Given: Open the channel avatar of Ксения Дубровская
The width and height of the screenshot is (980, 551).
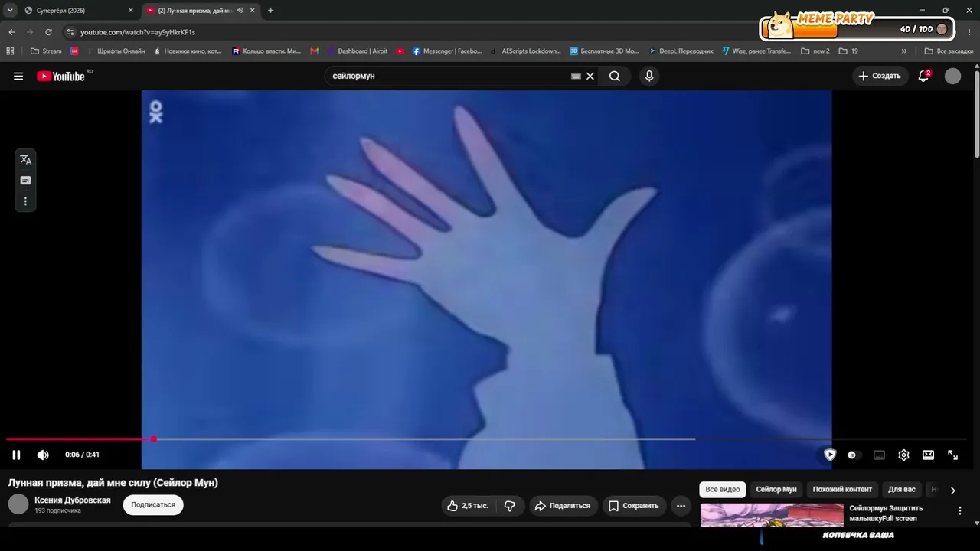Looking at the screenshot, I should 18,504.
